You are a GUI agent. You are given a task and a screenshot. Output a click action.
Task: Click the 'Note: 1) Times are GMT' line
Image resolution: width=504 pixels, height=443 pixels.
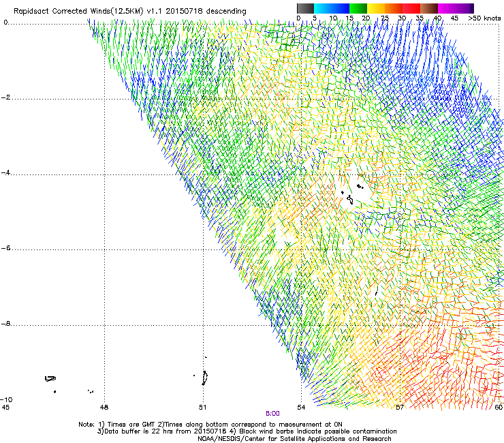(x=210, y=425)
